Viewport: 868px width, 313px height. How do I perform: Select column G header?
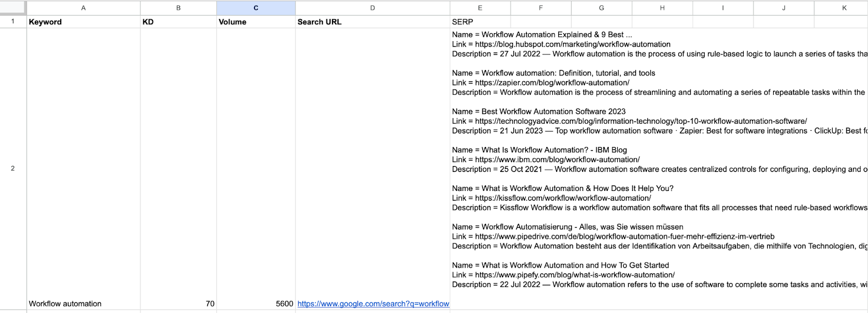(x=602, y=8)
